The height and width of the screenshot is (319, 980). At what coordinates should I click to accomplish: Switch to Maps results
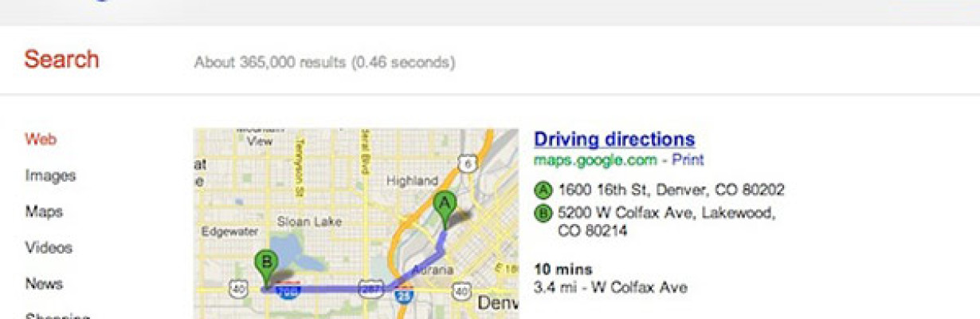click(x=44, y=212)
